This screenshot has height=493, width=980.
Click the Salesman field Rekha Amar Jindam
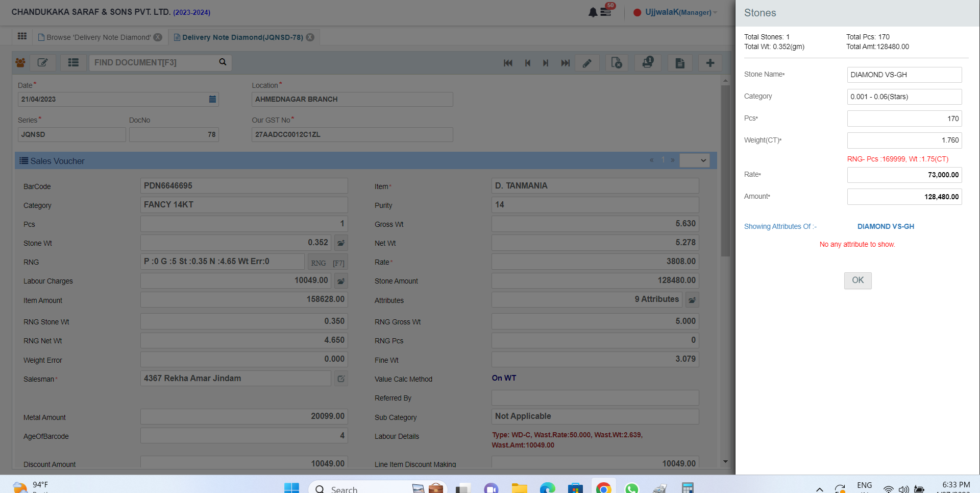click(x=236, y=379)
